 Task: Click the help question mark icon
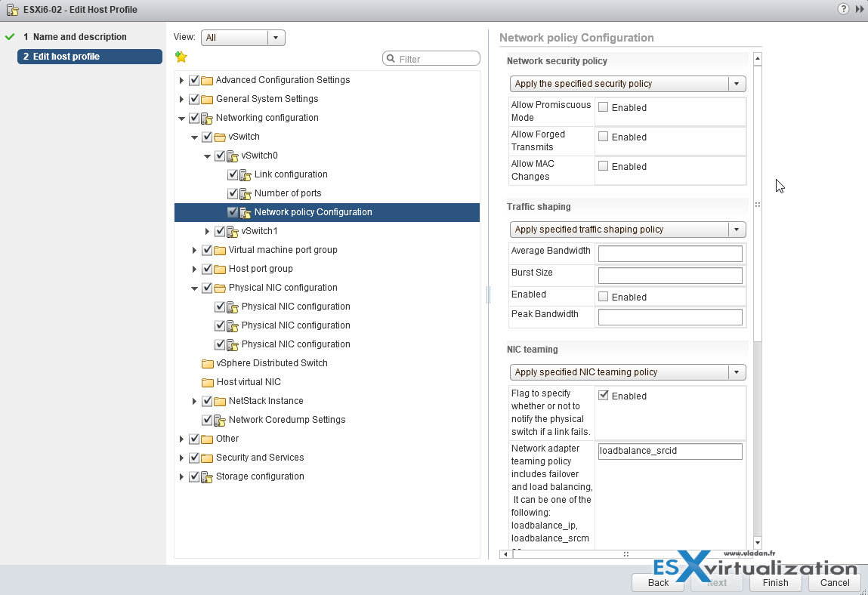pyautogui.click(x=843, y=9)
